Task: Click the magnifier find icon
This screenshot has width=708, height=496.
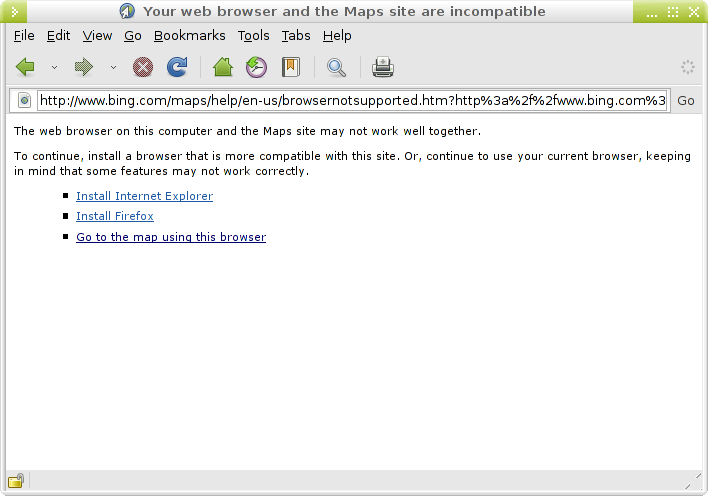Action: click(x=337, y=67)
